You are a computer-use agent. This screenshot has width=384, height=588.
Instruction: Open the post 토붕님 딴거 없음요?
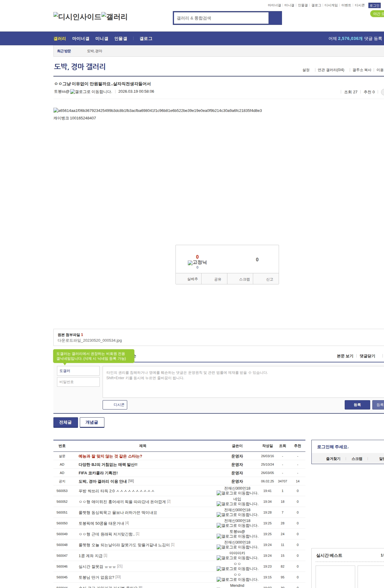[97, 577]
